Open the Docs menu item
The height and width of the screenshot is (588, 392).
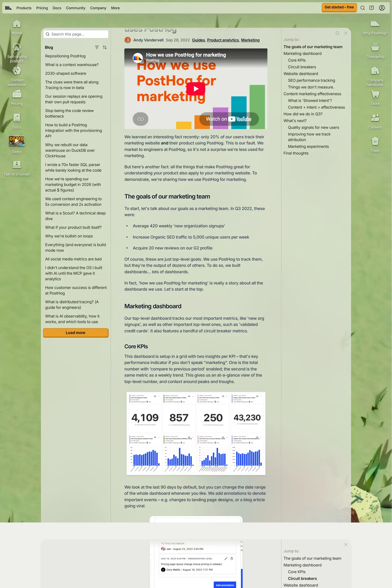[57, 8]
